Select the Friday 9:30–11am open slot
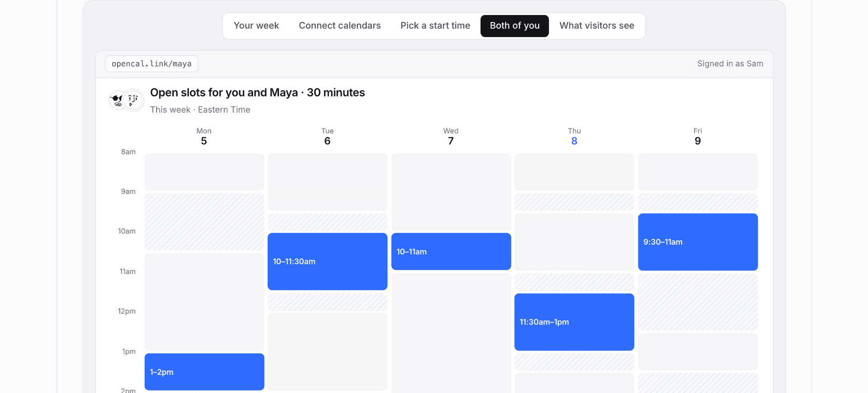The image size is (868, 393). [698, 242]
